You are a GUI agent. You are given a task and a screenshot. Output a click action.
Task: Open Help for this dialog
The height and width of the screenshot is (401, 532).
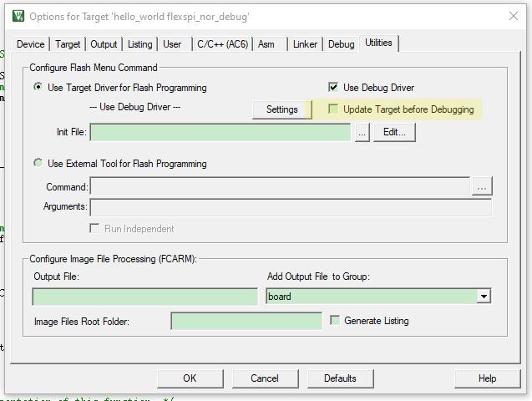click(487, 378)
